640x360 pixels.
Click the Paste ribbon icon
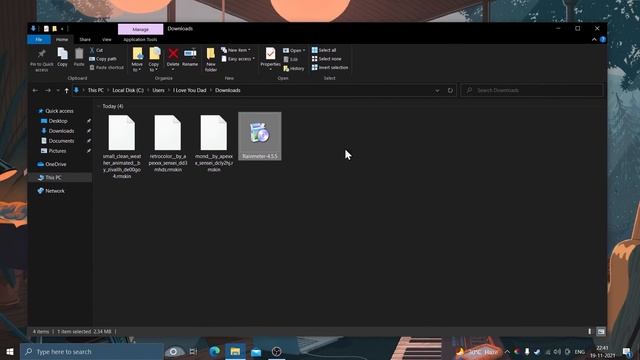coord(79,57)
